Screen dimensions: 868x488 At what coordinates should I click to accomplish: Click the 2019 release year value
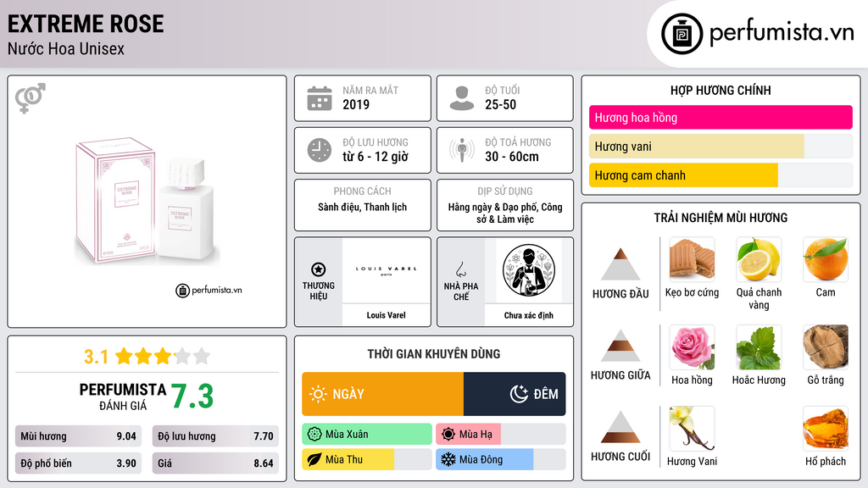356,104
